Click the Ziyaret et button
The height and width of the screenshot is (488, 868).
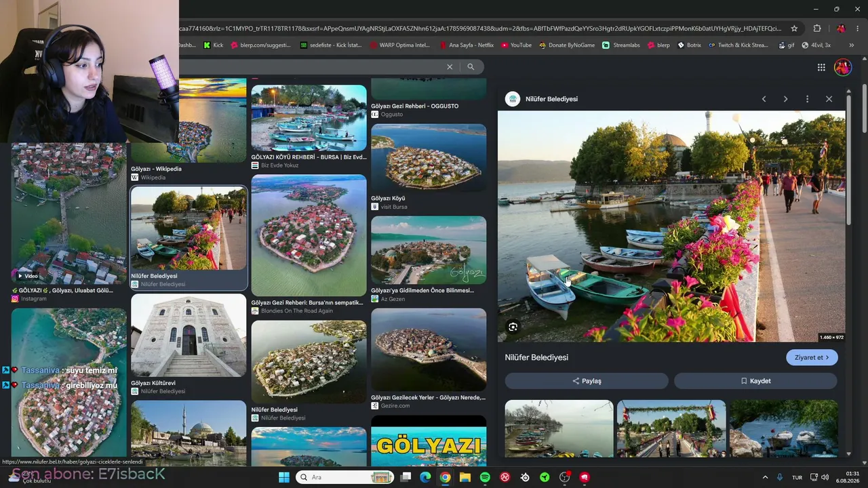click(812, 357)
